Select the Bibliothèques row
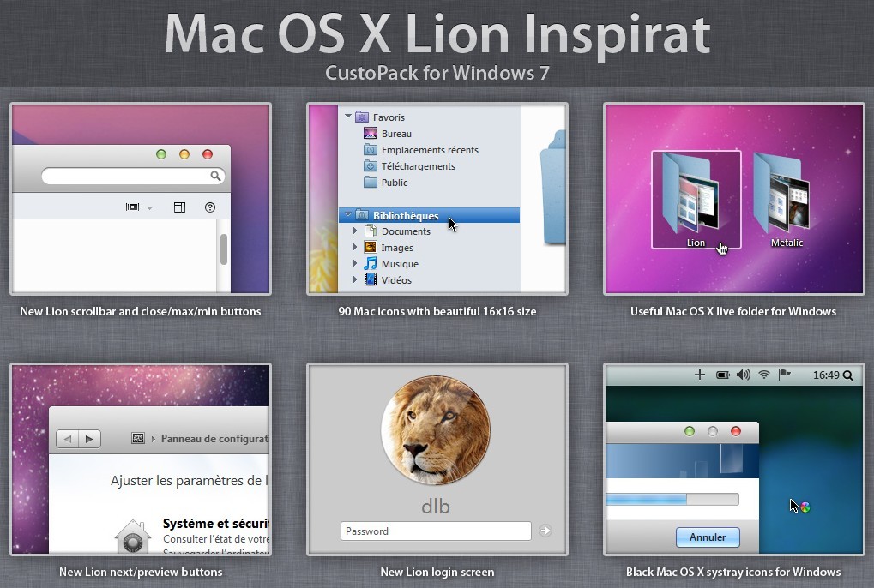 tap(429, 215)
